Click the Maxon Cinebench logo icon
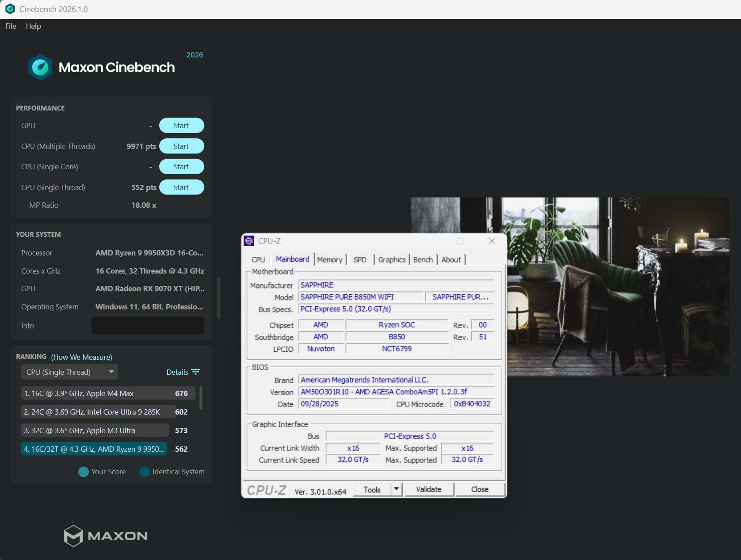This screenshot has height=560, width=741. pos(40,67)
